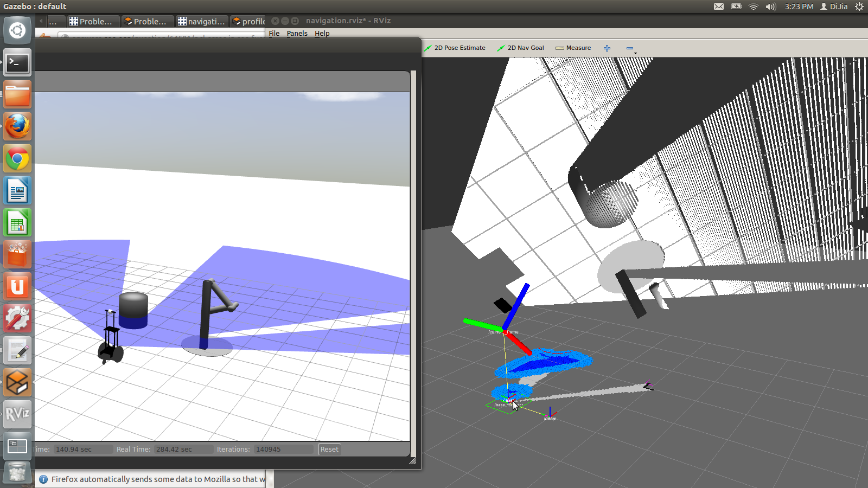
Task: Open the workspace switcher launcher icon
Action: (x=17, y=447)
